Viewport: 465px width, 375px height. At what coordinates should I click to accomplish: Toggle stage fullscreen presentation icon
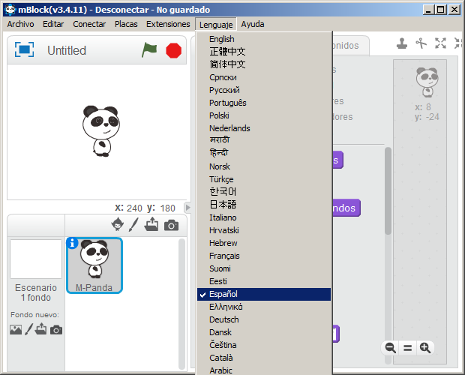[24, 50]
